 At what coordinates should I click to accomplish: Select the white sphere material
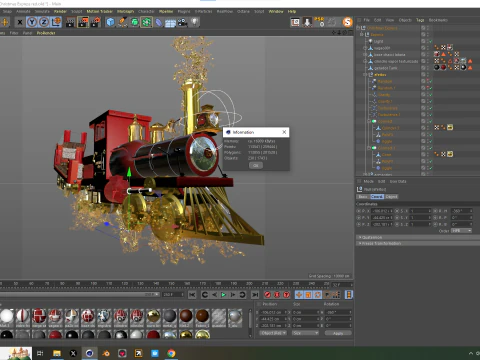point(7,316)
